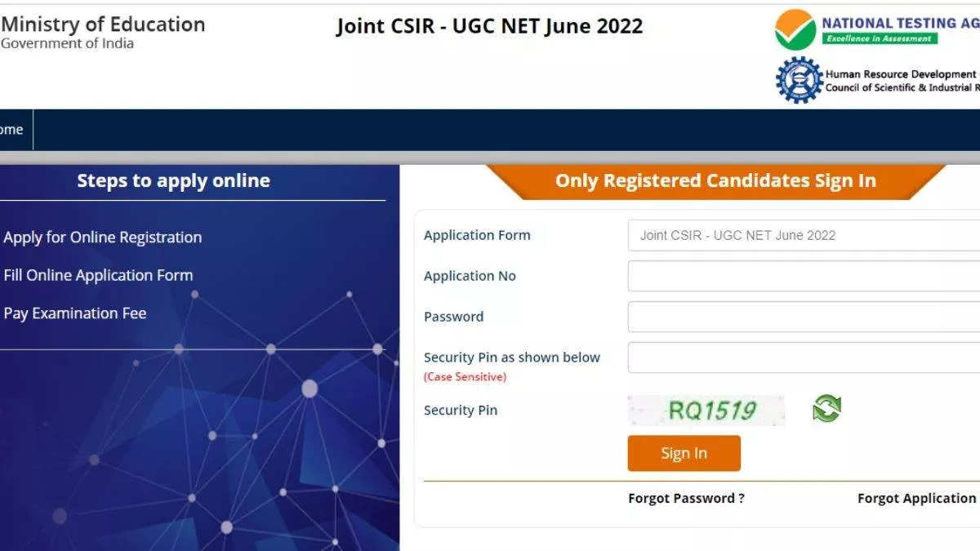
Task: Click the RQ1519 security pin image
Action: [x=706, y=410]
